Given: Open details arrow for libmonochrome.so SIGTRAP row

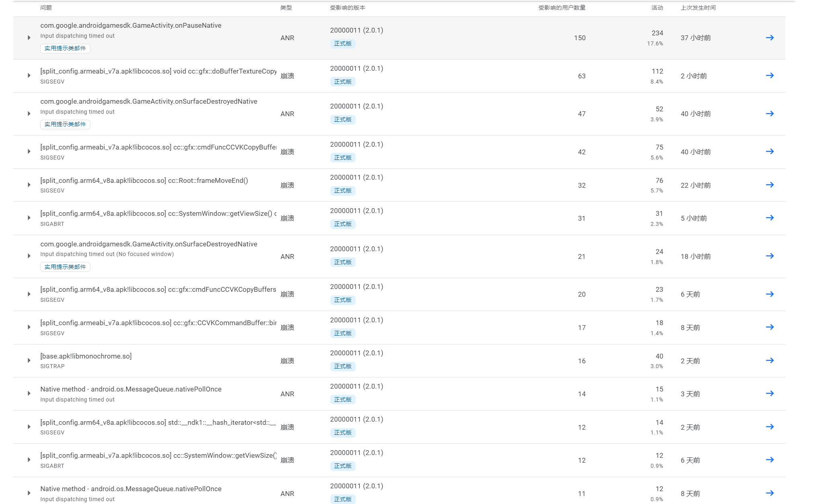Looking at the screenshot, I should [x=770, y=361].
